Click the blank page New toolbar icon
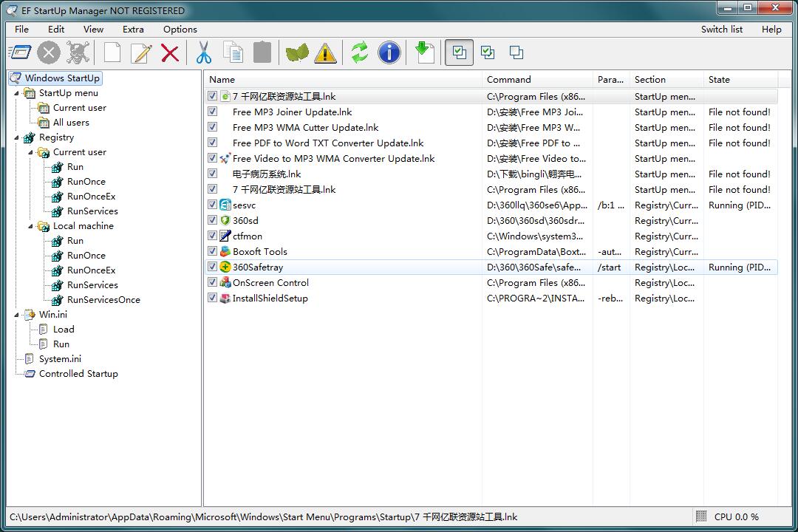The height and width of the screenshot is (532, 798). point(112,52)
